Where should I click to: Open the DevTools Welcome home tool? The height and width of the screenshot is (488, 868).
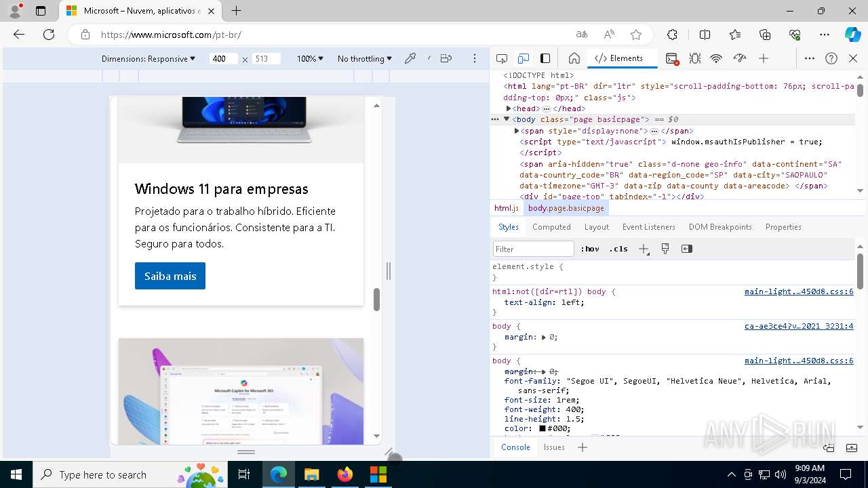(x=574, y=58)
